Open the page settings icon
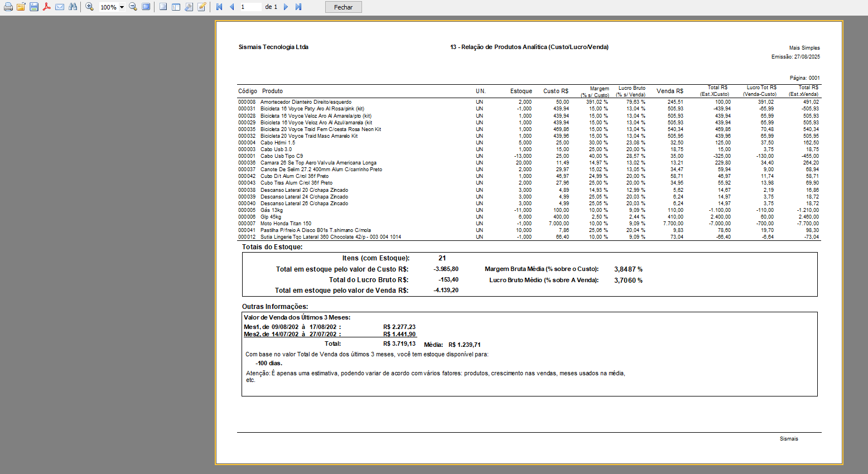This screenshot has height=474, width=868. 189,7
